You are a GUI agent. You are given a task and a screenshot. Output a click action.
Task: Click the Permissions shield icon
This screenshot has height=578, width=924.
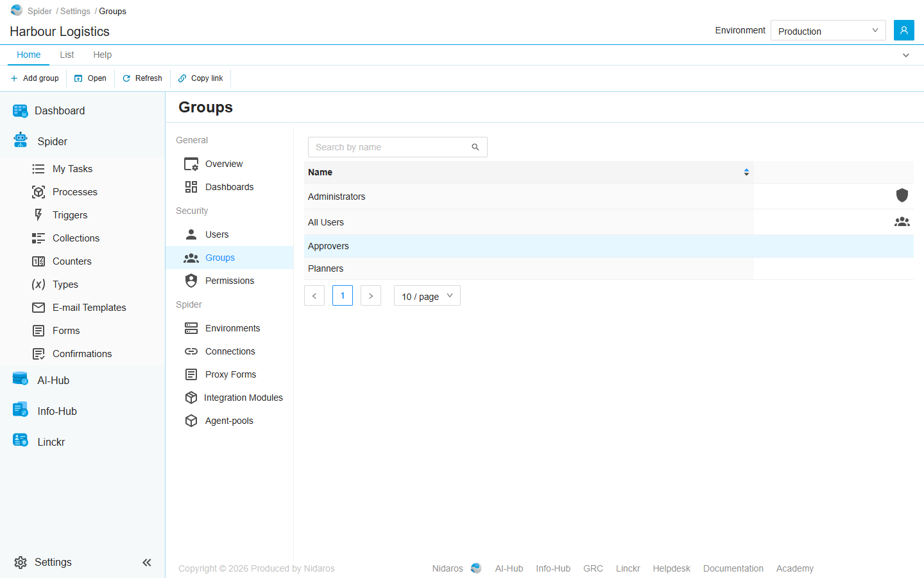[x=191, y=281]
